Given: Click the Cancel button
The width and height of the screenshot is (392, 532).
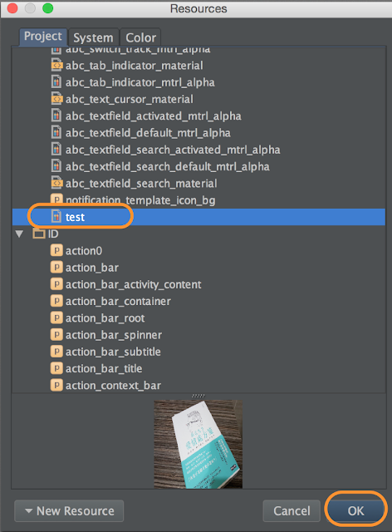Looking at the screenshot, I should pos(292,510).
